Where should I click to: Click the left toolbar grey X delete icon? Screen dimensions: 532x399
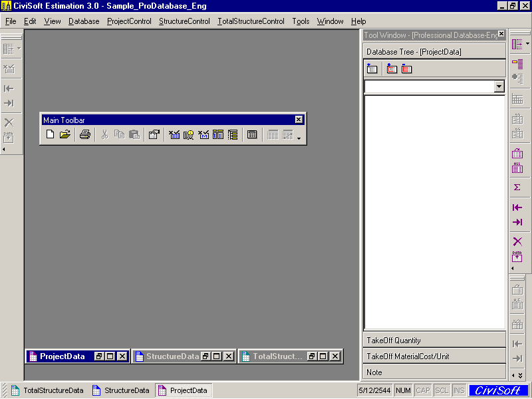pos(9,122)
